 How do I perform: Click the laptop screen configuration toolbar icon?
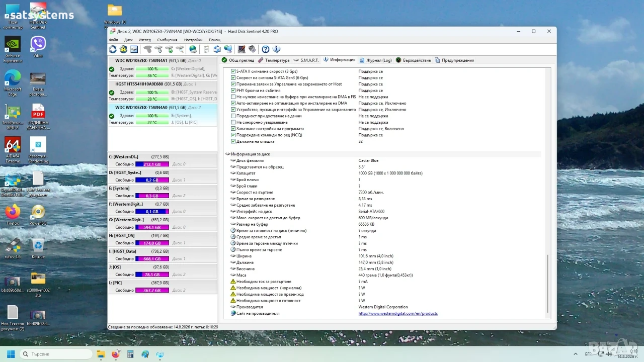tap(242, 49)
